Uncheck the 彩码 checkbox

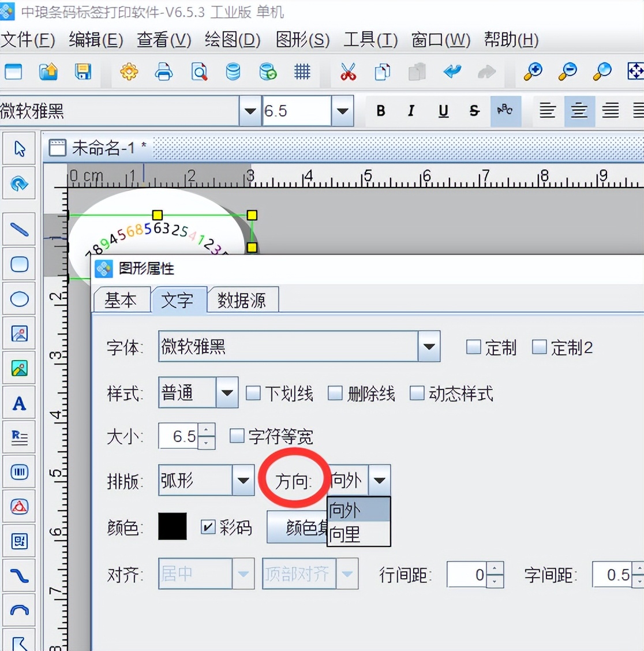pos(208,527)
